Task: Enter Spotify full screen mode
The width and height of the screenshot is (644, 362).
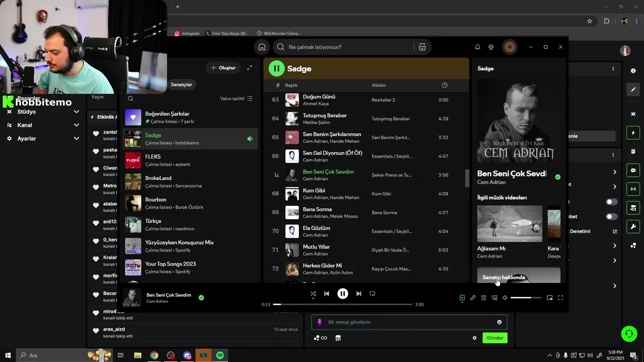Action: tap(560, 298)
